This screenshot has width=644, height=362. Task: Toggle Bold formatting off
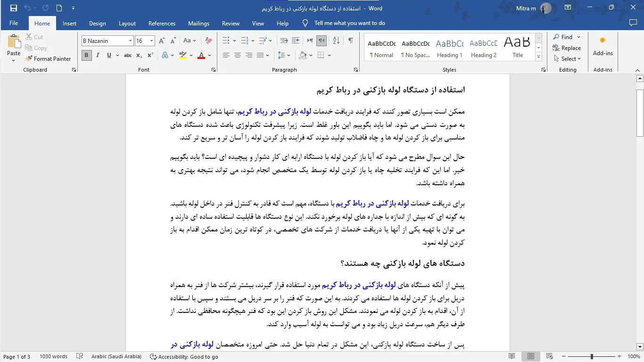(86, 56)
